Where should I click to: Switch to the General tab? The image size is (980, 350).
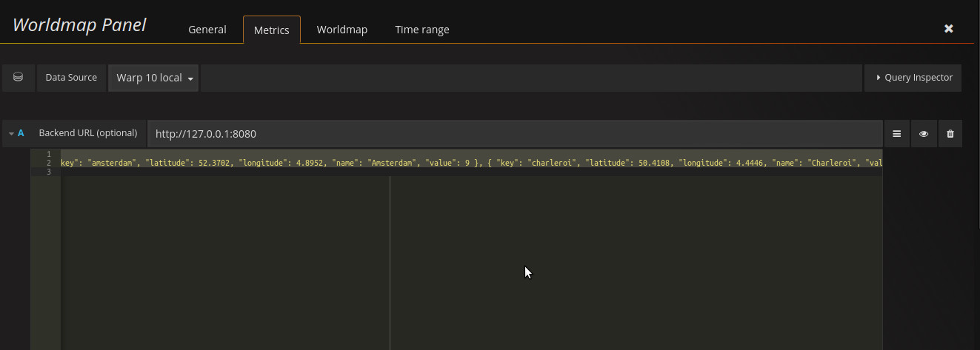coord(207,30)
